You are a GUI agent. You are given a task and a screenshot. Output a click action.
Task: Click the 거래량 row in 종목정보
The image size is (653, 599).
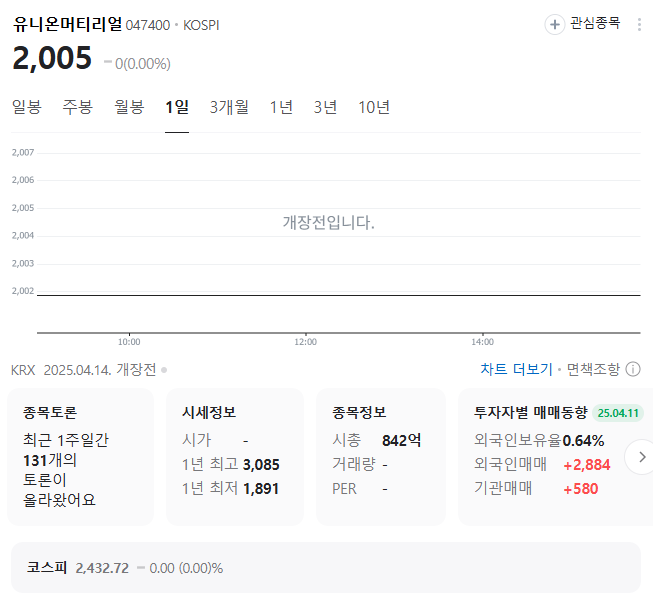[x=360, y=464]
